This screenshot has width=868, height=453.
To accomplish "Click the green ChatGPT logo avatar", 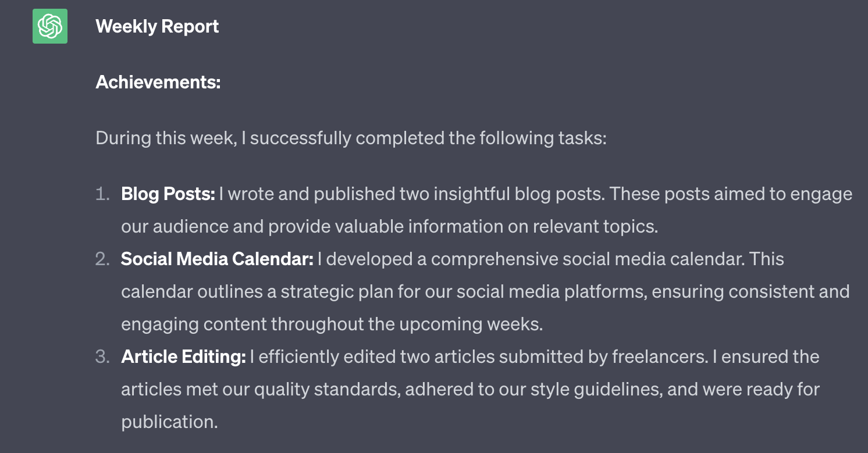I will [50, 26].
